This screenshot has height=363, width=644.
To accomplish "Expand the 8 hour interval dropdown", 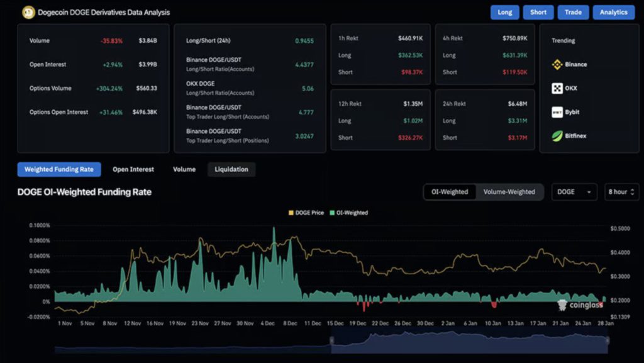I will click(621, 192).
